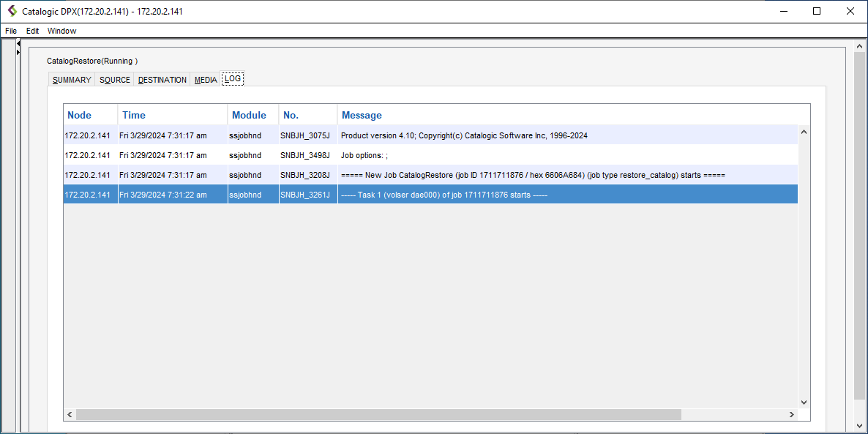The image size is (868, 434).
Task: Click the Catalogic DPX logo in title bar
Action: pyautogui.click(x=12, y=11)
